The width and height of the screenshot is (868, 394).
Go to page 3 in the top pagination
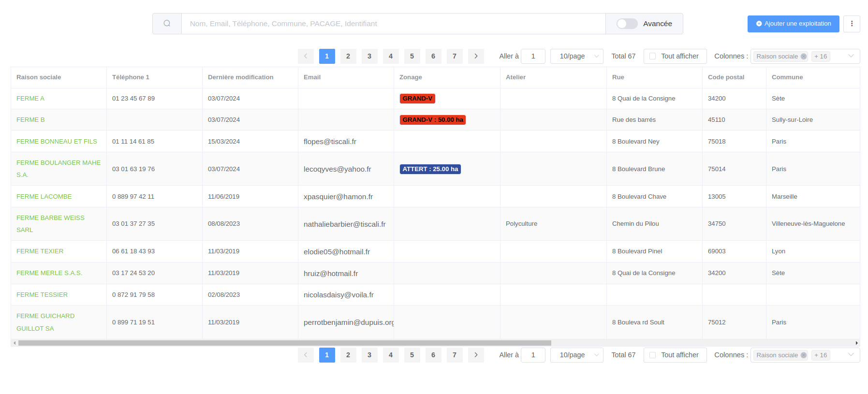pyautogui.click(x=369, y=56)
